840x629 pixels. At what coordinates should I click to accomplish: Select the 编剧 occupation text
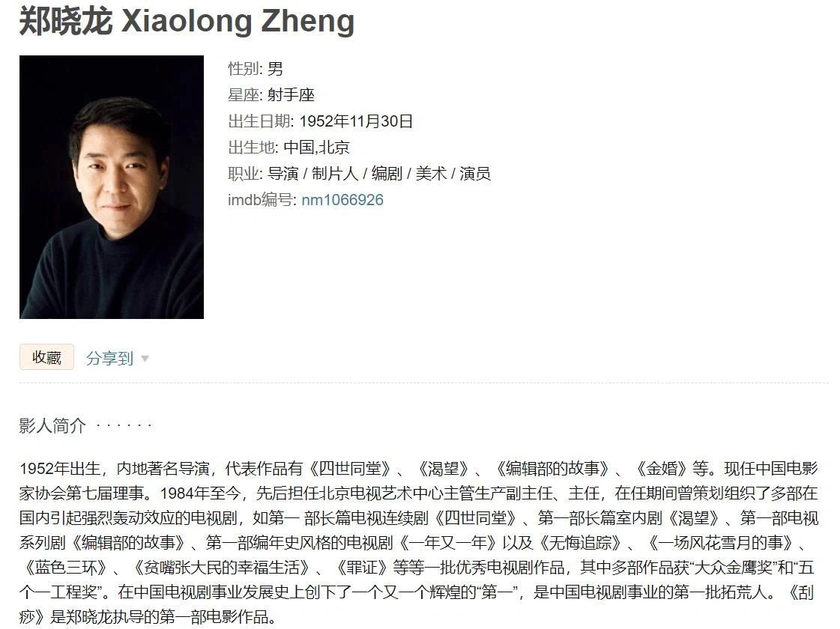pyautogui.click(x=387, y=174)
